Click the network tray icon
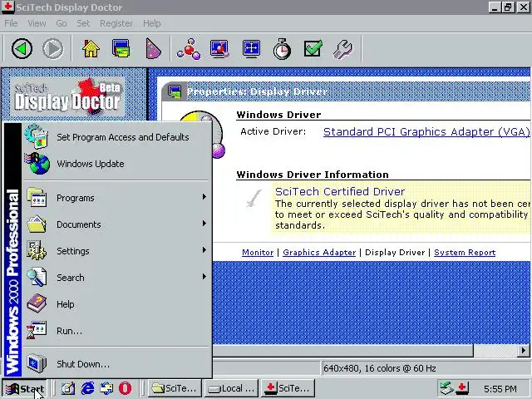 446,388
